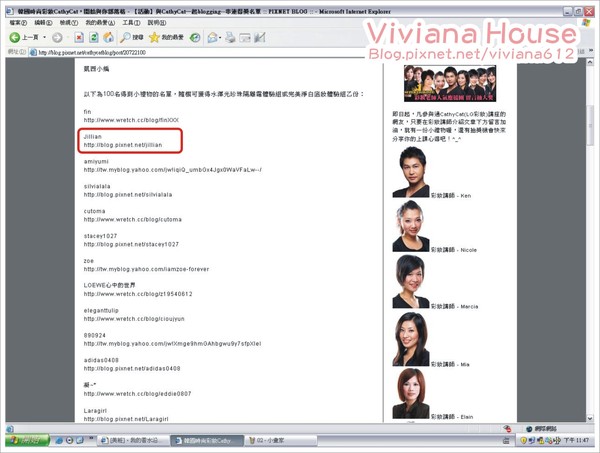
Task: Click the page scrollbar up arrow
Action: tap(590, 62)
